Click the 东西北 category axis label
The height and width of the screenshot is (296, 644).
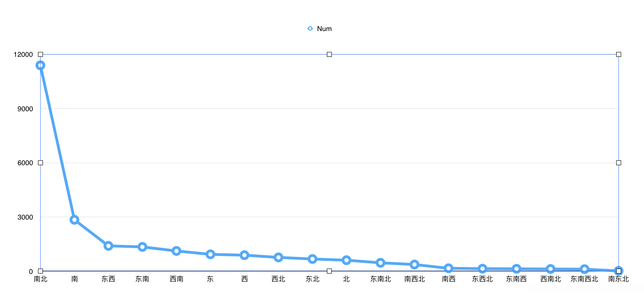tap(483, 279)
